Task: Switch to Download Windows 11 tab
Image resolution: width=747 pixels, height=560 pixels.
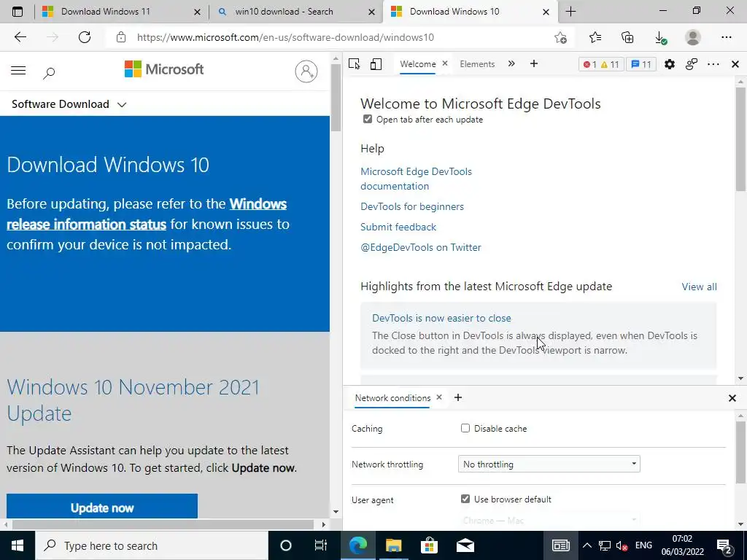Action: click(x=122, y=12)
